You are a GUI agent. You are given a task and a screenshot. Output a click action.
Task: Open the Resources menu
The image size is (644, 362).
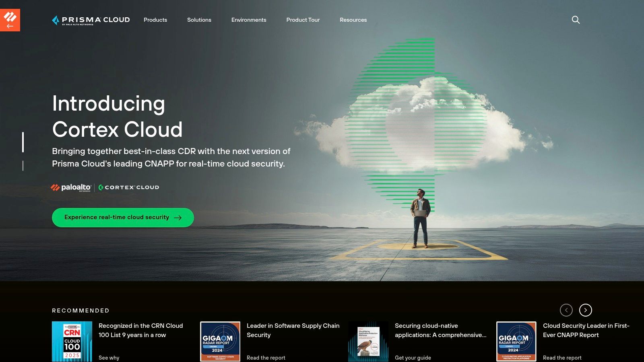click(x=353, y=20)
